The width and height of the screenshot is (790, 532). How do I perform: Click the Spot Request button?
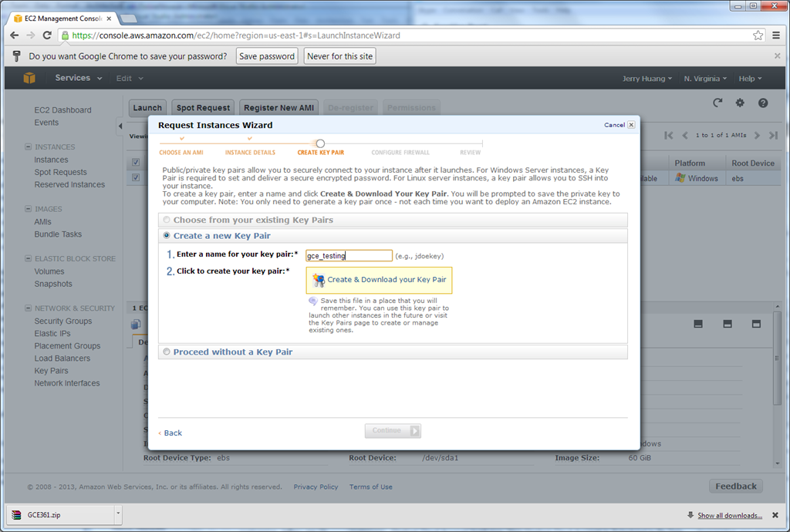pos(203,108)
